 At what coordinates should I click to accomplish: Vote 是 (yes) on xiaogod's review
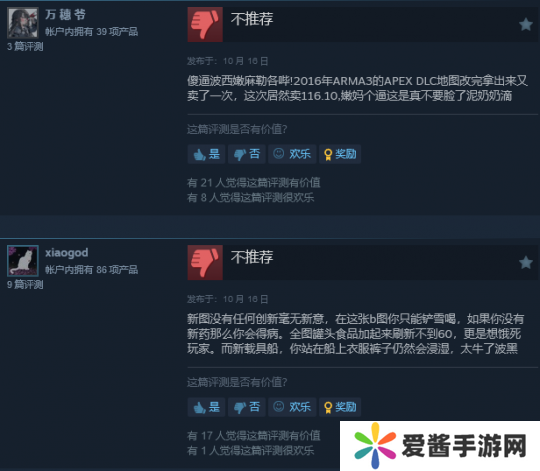click(x=206, y=407)
